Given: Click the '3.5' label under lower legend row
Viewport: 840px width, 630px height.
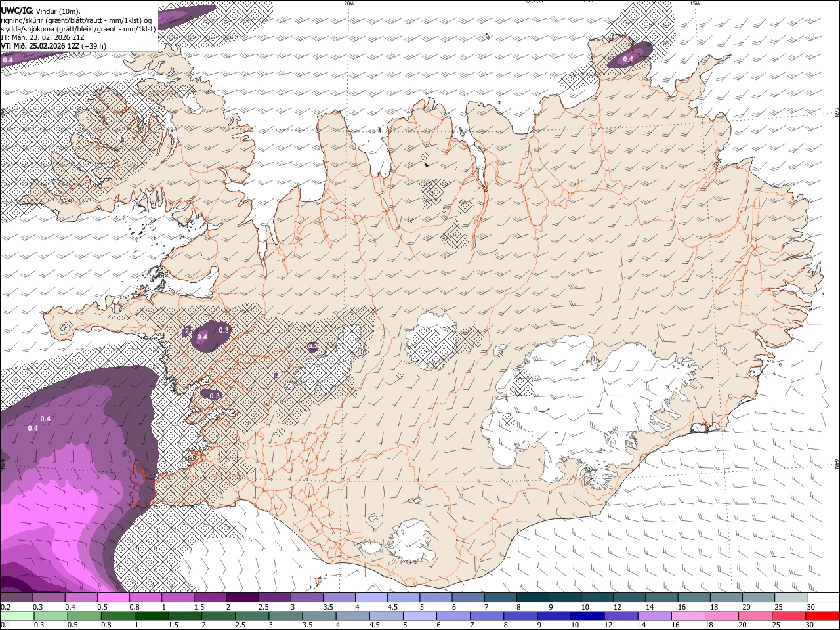Looking at the screenshot, I should tap(306, 625).
